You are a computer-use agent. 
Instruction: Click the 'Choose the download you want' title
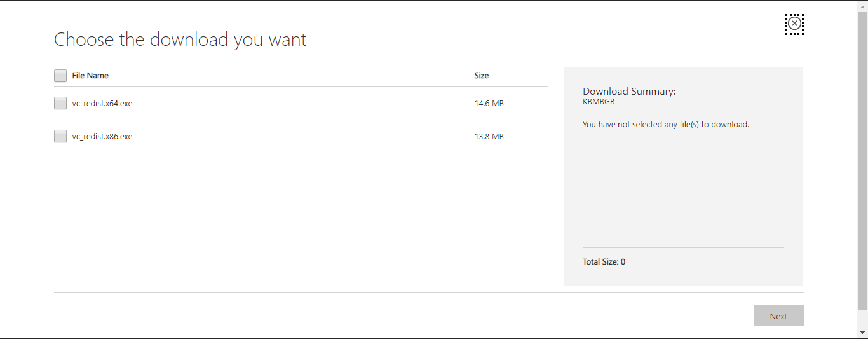[x=180, y=39]
